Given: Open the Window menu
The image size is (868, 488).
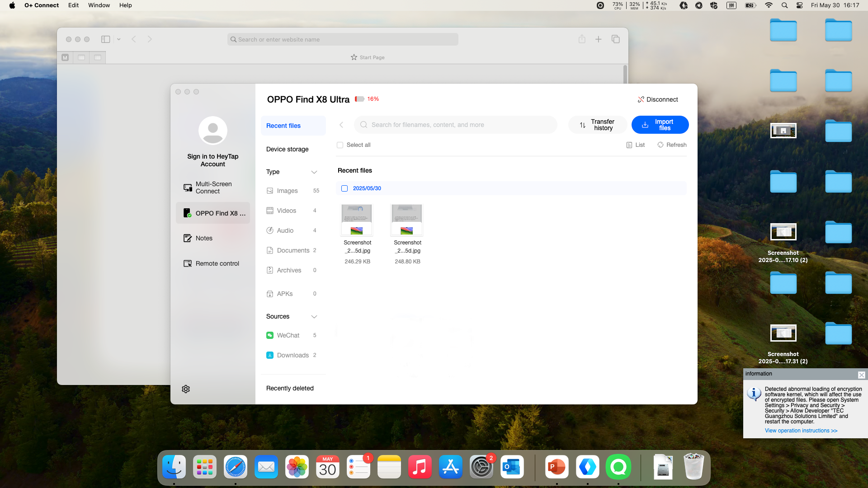Looking at the screenshot, I should (99, 5).
